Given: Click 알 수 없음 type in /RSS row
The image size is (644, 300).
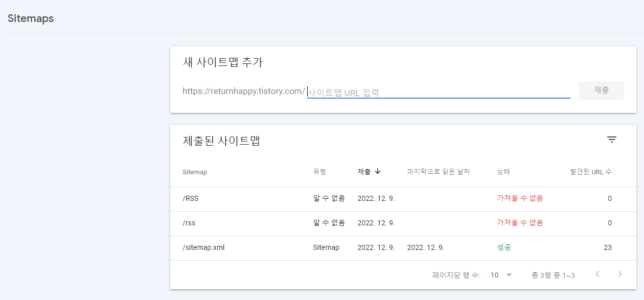Looking at the screenshot, I should 329,198.
